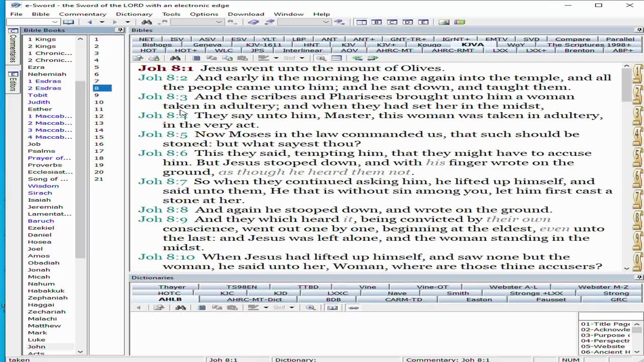The height and width of the screenshot is (362, 644).
Task: Click the open-book icon beside first combo box
Action: [x=68, y=22]
